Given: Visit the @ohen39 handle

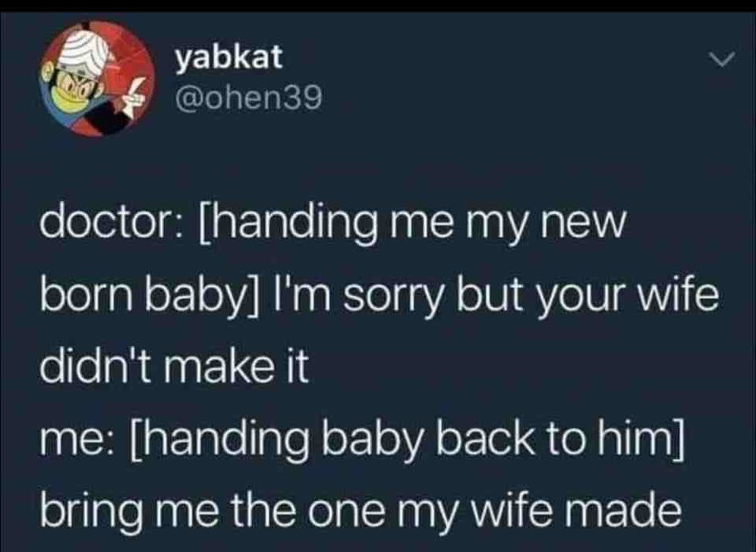Looking at the screenshot, I should pyautogui.click(x=247, y=99).
